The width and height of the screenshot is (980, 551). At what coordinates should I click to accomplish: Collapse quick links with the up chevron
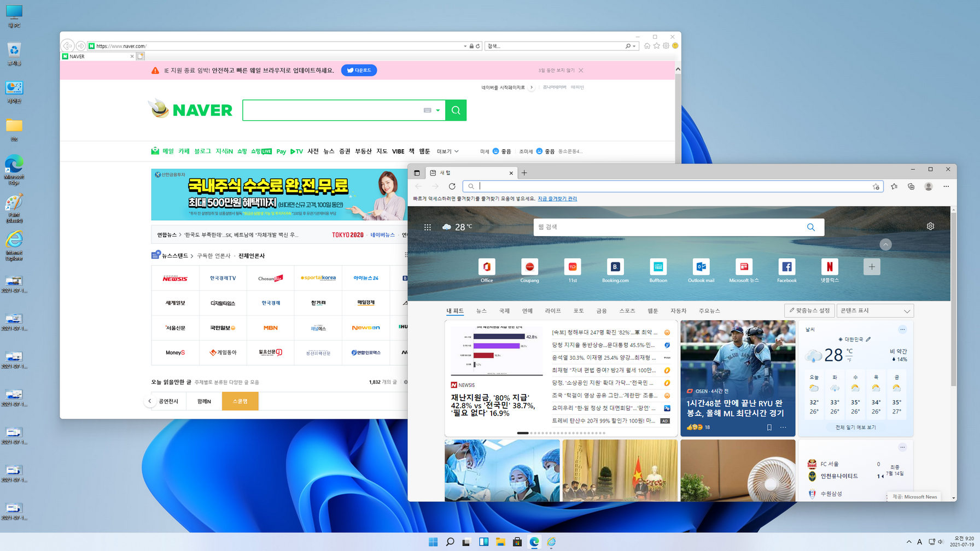coord(885,244)
